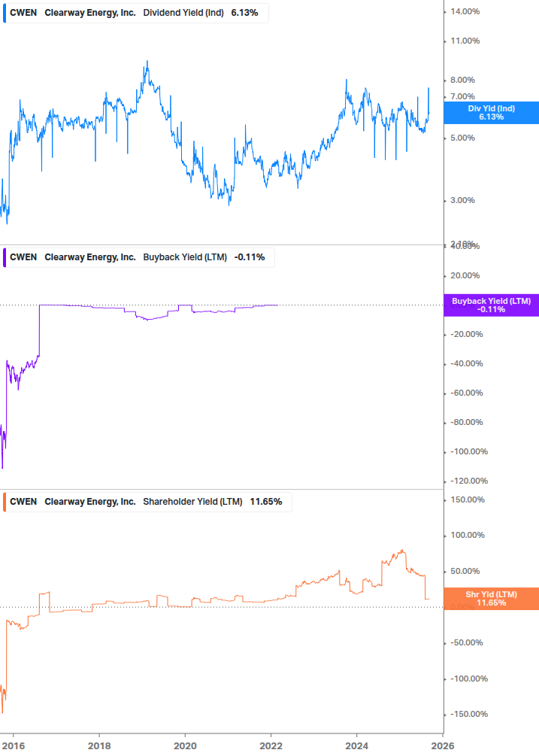Viewport: 539px width, 756px height.
Task: Click the 6.13% value in dividend legend
Action: click(245, 13)
